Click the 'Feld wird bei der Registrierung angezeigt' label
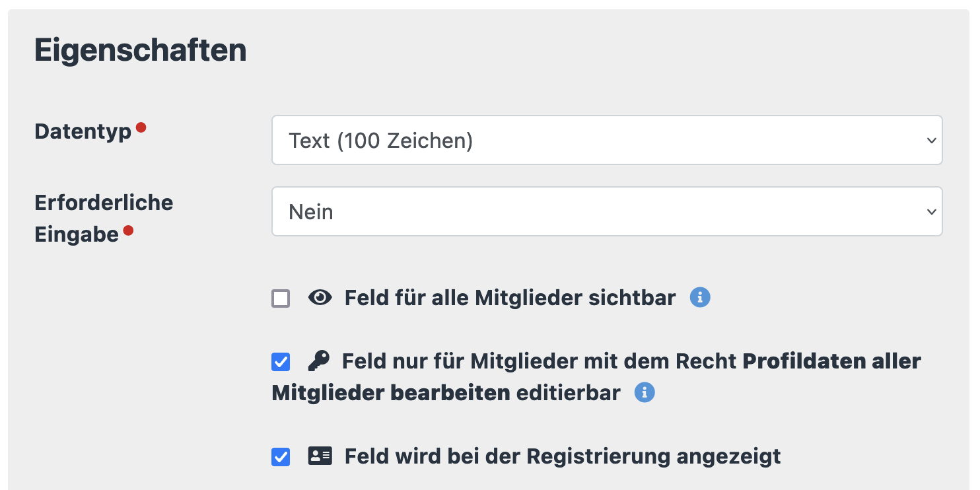 click(x=563, y=456)
